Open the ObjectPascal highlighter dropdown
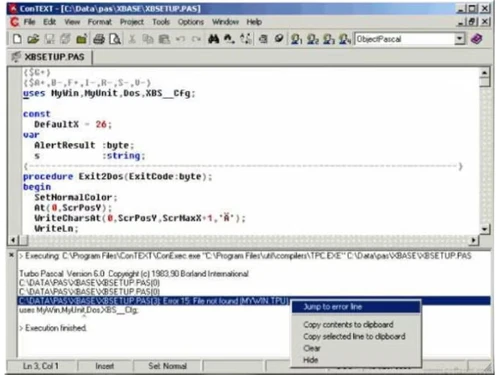Image resolution: width=500 pixels, height=375 pixels. coord(460,39)
